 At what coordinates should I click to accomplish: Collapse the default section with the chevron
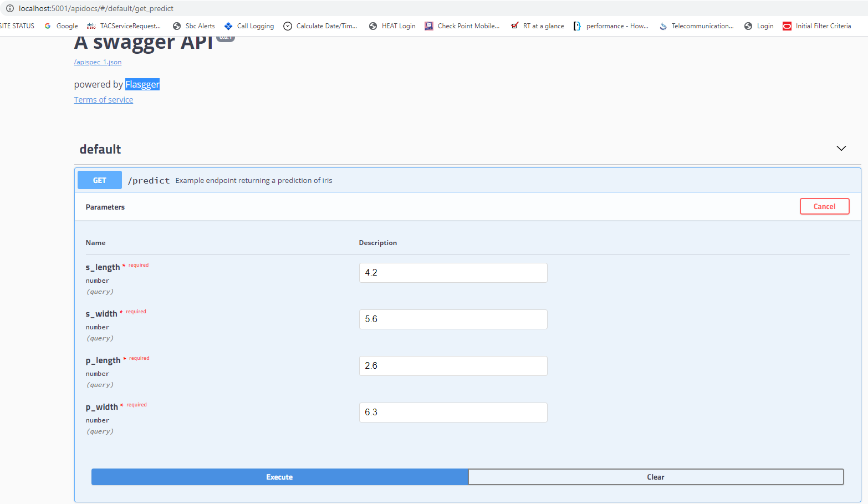click(841, 149)
